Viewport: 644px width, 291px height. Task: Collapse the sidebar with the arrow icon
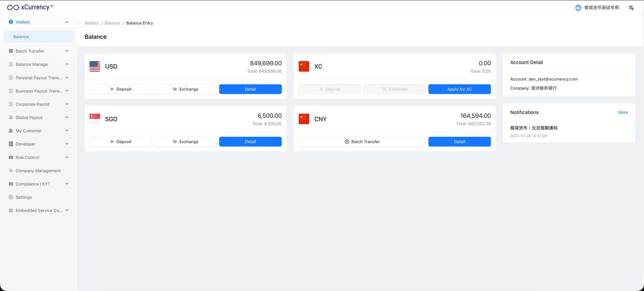coord(78,24)
